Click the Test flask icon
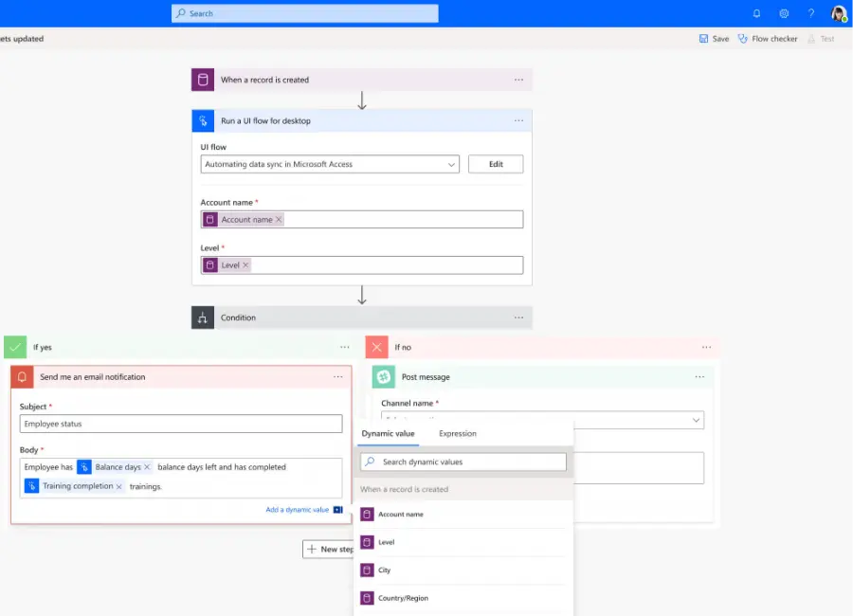853x616 pixels. click(811, 39)
